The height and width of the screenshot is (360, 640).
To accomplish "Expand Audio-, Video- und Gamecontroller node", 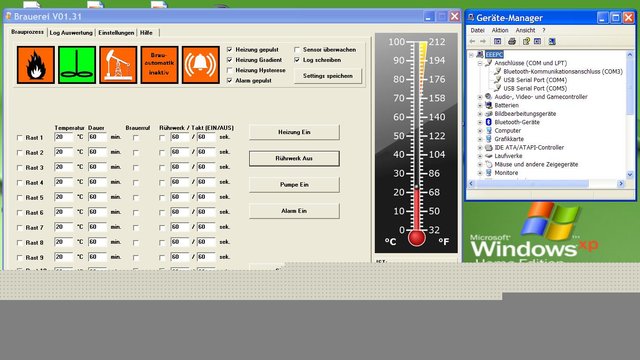I will pos(480,97).
